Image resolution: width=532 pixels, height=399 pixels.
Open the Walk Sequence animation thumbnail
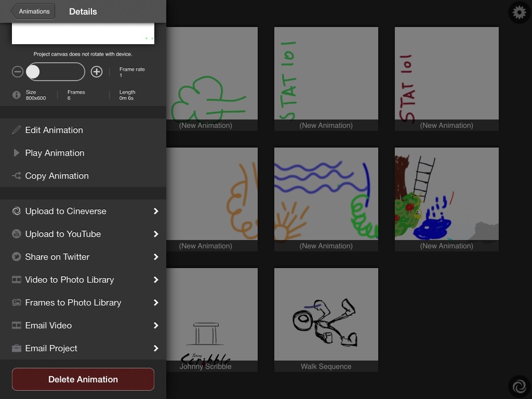click(x=326, y=319)
